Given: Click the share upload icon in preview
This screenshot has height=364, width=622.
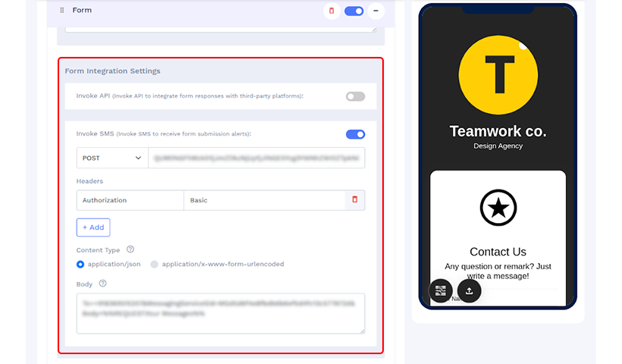Looking at the screenshot, I should pos(470,290).
